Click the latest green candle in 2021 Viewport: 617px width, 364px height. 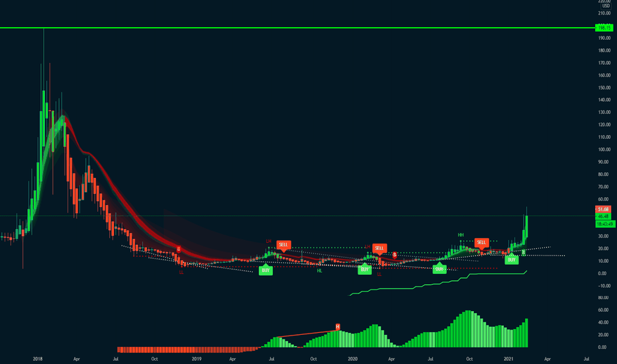[x=526, y=226]
